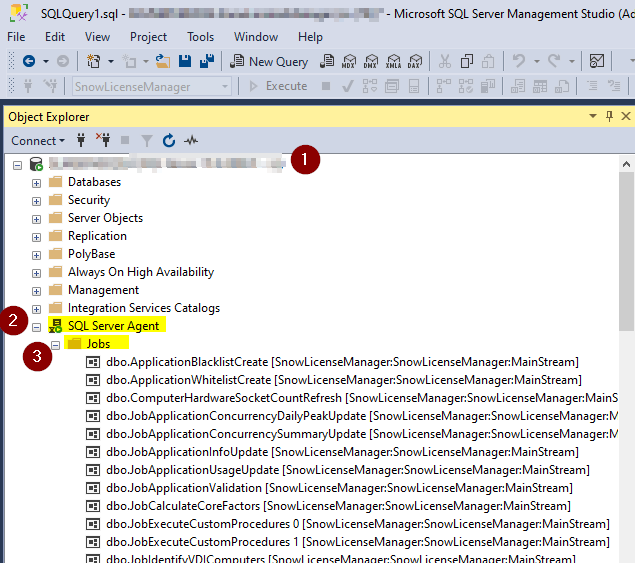635x563 pixels.
Task: Click the New Query button
Action: [x=269, y=61]
